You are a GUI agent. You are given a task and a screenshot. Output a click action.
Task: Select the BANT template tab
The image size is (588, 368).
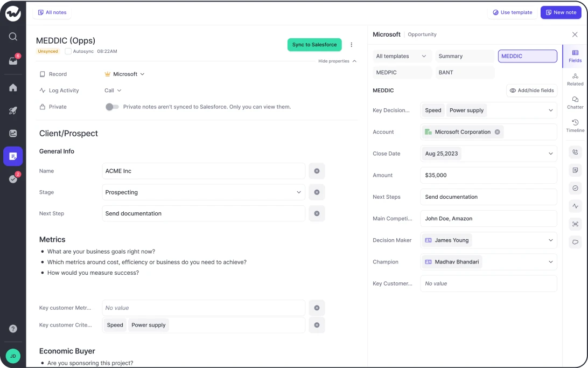(x=465, y=72)
